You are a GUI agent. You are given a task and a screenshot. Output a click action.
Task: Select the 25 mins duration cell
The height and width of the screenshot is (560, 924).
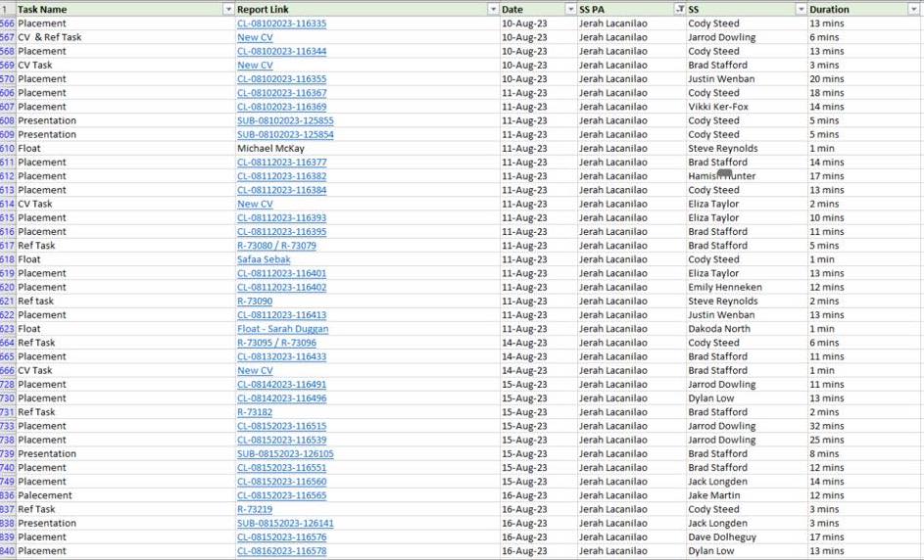pos(863,440)
